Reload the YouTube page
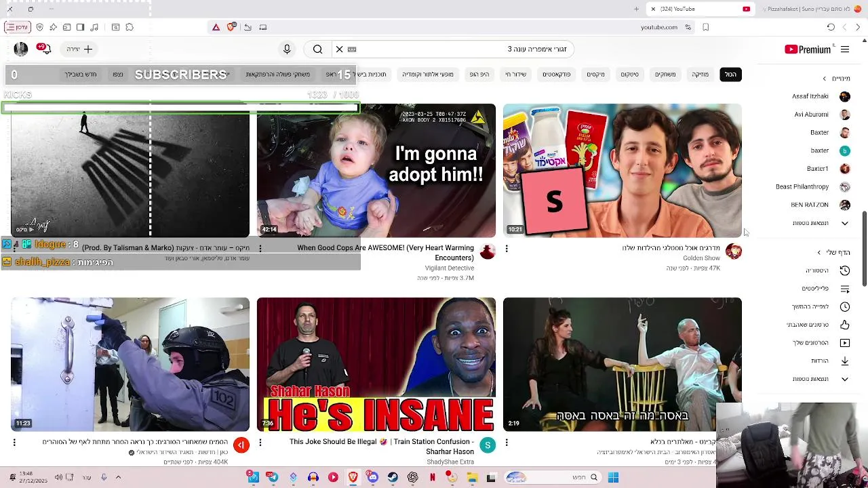The width and height of the screenshot is (868, 488). (x=831, y=27)
